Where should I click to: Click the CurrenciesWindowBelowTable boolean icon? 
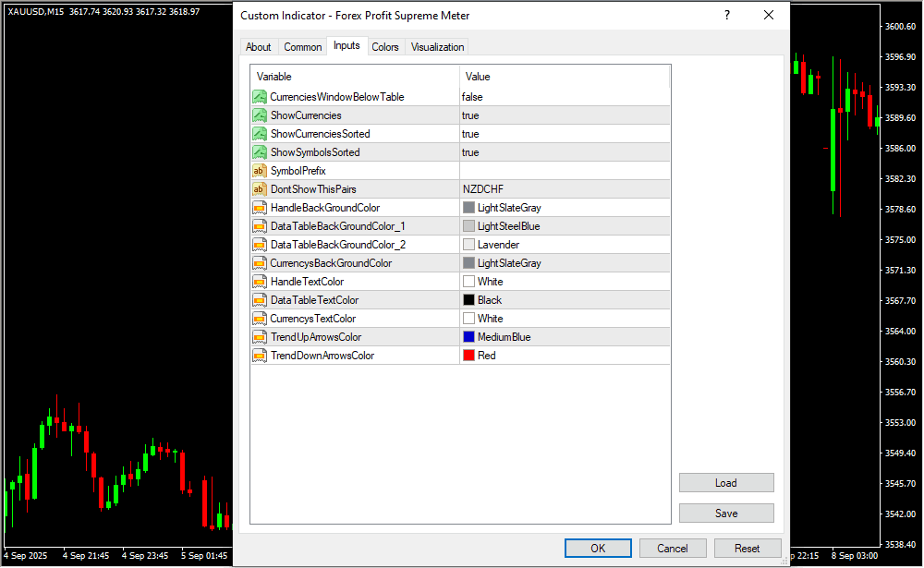point(259,97)
